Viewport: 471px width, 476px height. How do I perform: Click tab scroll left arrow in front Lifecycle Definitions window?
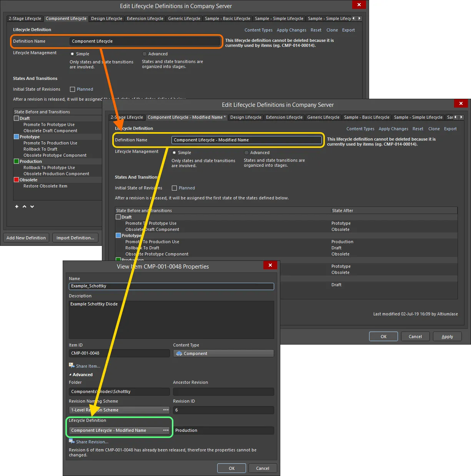456,117
